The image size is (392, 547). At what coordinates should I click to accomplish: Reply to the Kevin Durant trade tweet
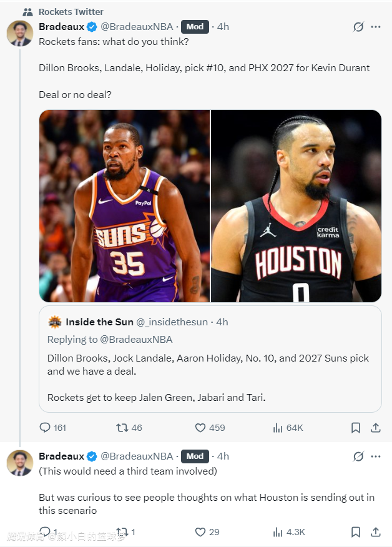tap(45, 428)
